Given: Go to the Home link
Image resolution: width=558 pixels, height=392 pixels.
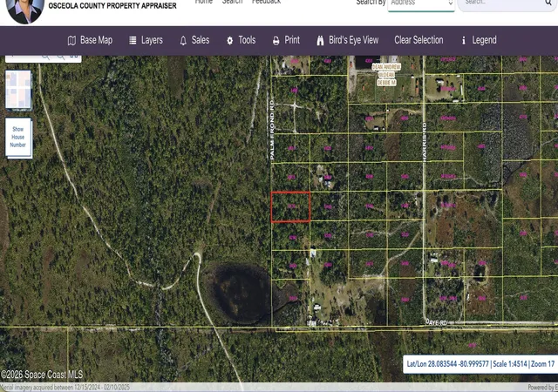Looking at the screenshot, I should (203, 2).
